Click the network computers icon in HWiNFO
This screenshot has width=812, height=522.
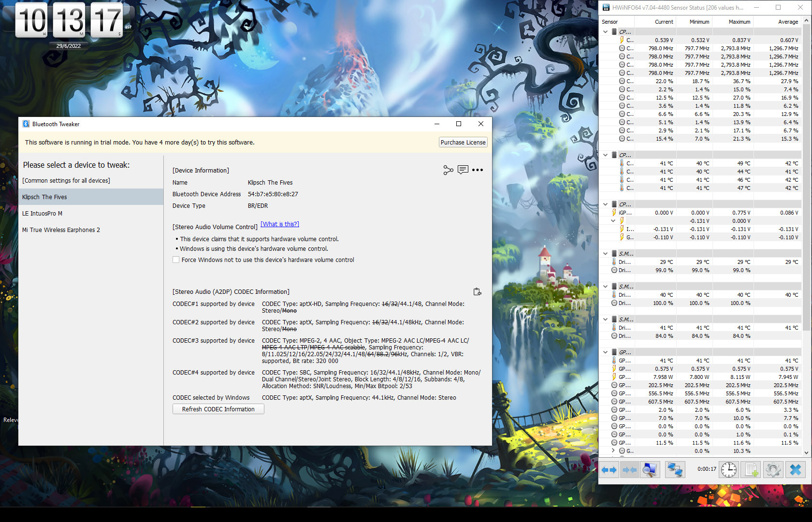click(674, 470)
